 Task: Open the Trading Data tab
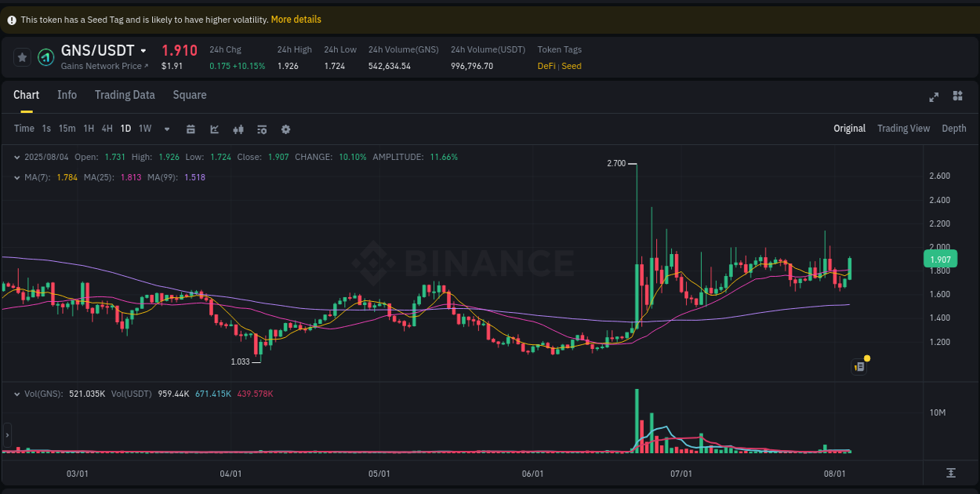click(125, 95)
